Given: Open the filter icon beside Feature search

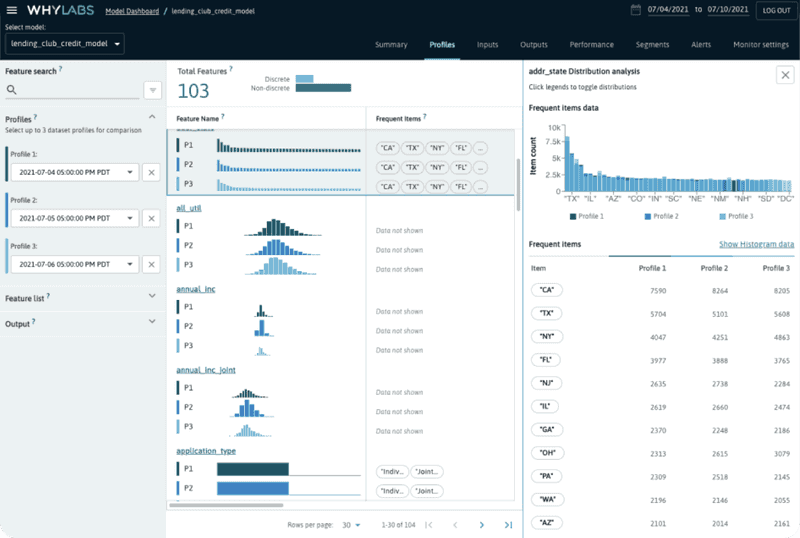Looking at the screenshot, I should click(x=153, y=90).
